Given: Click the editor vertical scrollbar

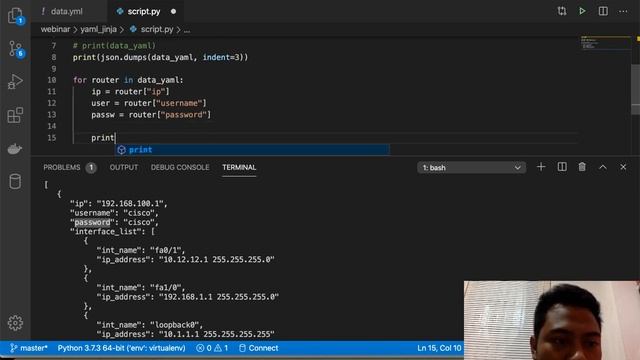Looking at the screenshot, I should point(636,90).
